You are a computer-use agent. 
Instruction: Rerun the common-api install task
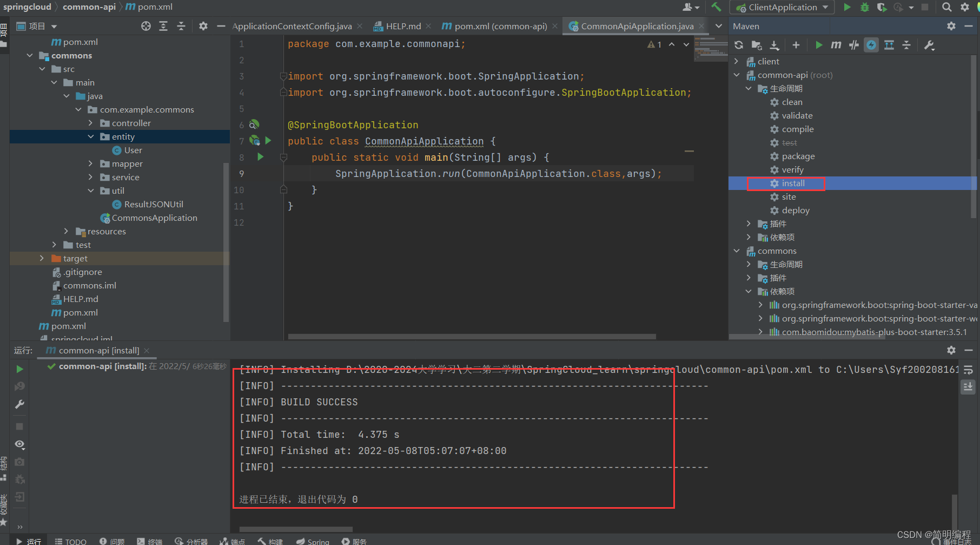click(19, 369)
